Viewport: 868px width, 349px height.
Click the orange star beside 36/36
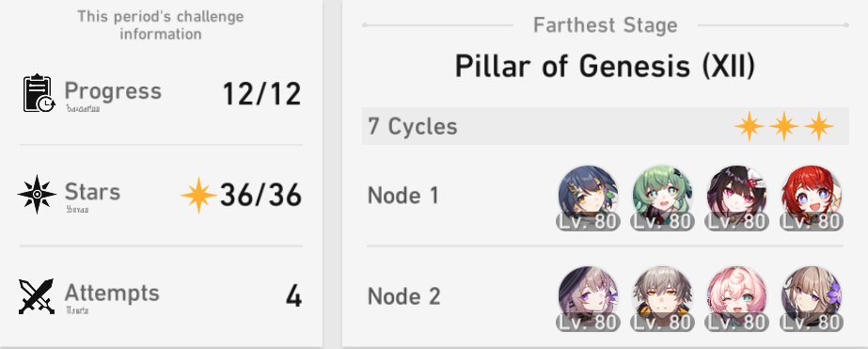[198, 195]
